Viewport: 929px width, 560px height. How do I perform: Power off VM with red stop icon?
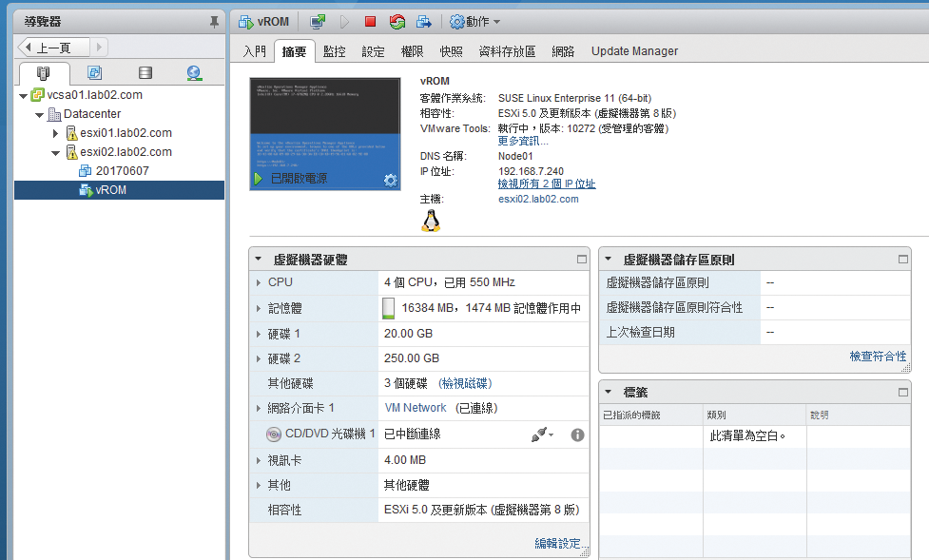point(370,22)
